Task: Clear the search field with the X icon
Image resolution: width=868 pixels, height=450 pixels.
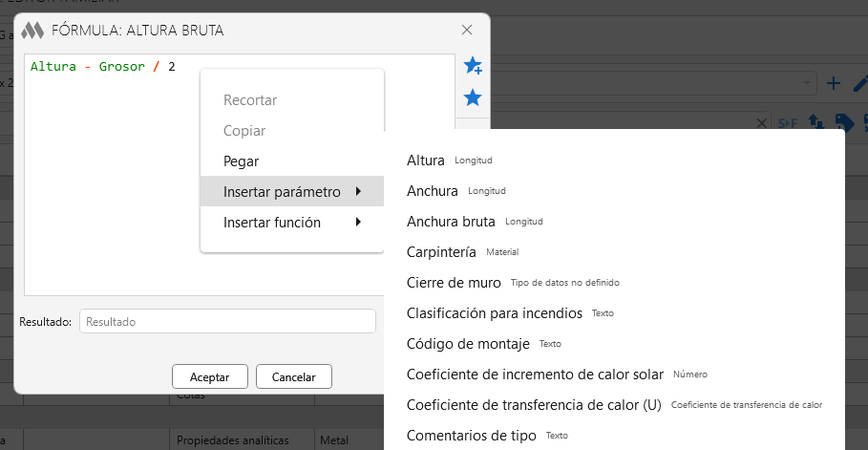Action: pyautogui.click(x=762, y=122)
